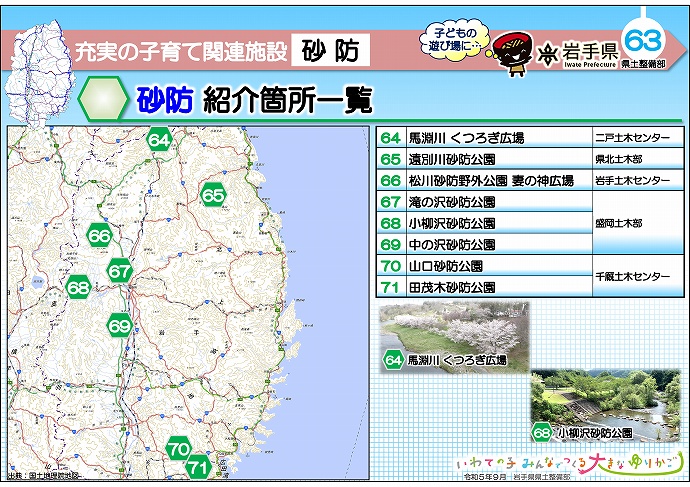
Task: Click the 子どもの遊び場に speech bubble
Action: coord(455,38)
